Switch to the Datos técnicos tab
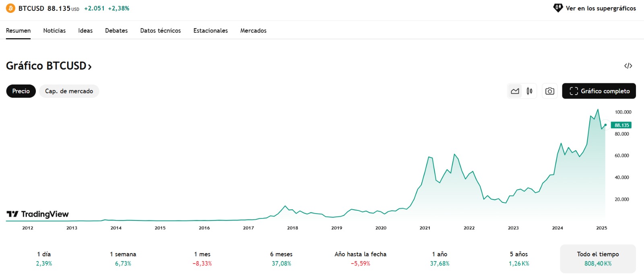Viewport: 644px width, 274px height. click(160, 31)
